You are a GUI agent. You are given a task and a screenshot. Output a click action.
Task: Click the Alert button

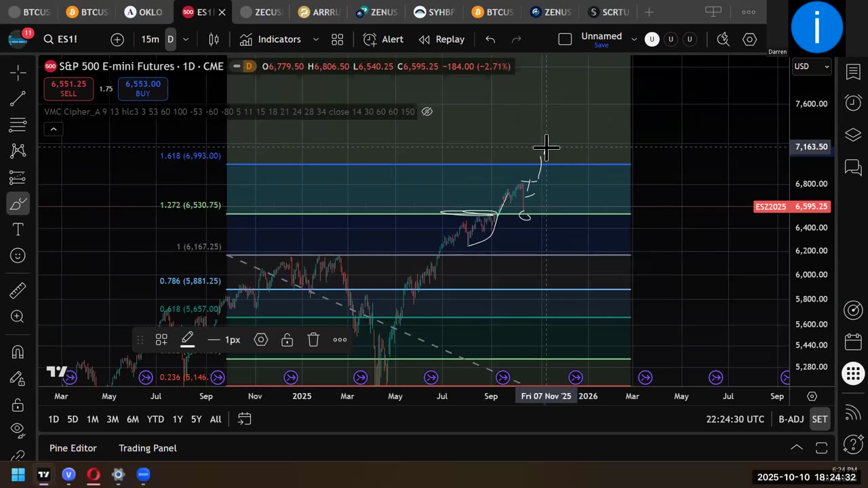[x=383, y=39]
